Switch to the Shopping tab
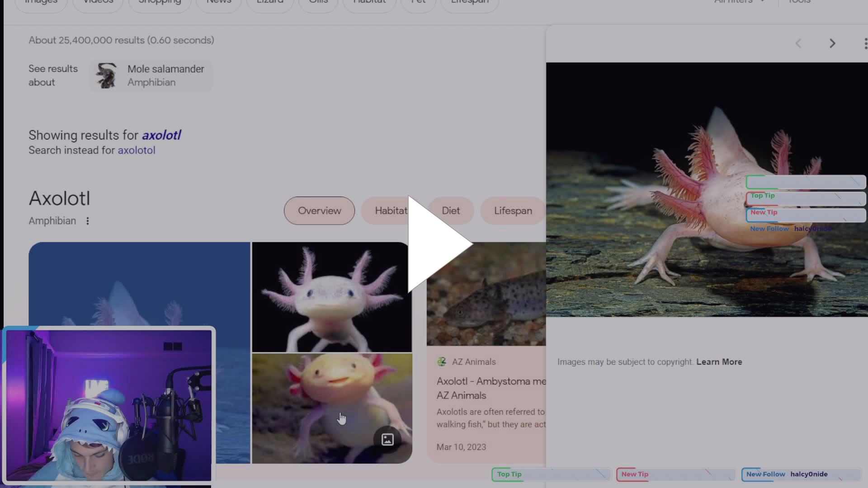 point(159,2)
